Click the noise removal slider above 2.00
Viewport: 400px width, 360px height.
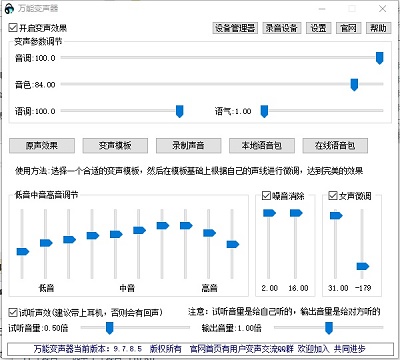269,213
